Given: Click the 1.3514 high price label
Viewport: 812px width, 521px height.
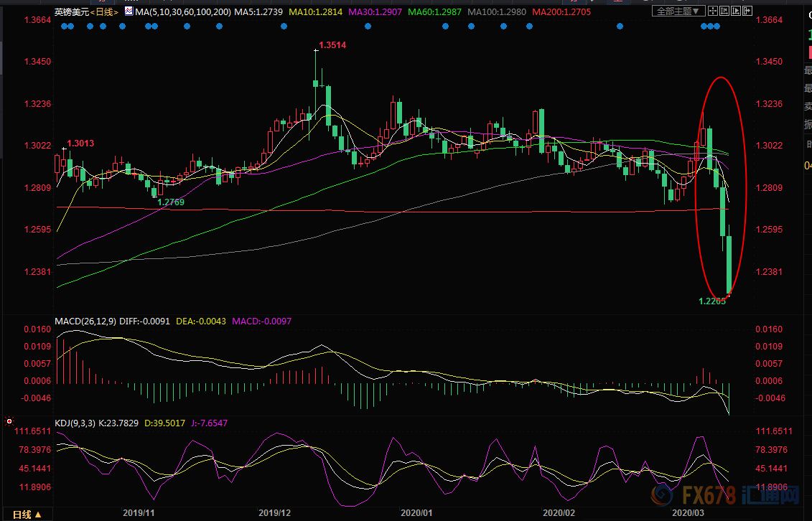Looking at the screenshot, I should tap(332, 45).
